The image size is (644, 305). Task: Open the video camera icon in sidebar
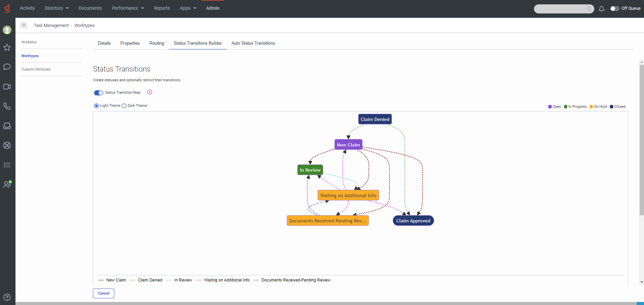coord(7,87)
